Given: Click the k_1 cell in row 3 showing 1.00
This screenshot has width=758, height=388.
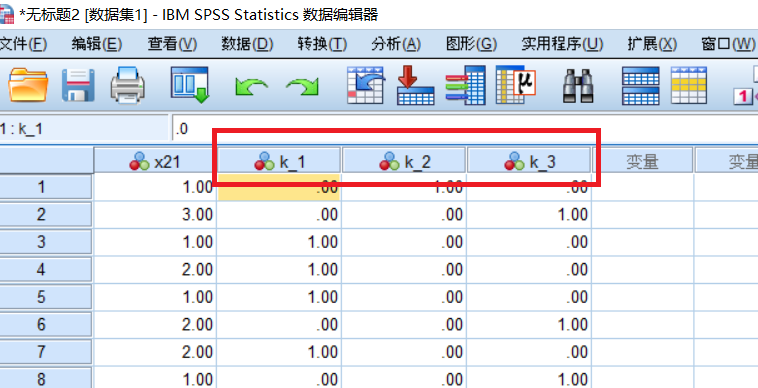Looking at the screenshot, I should tap(279, 242).
